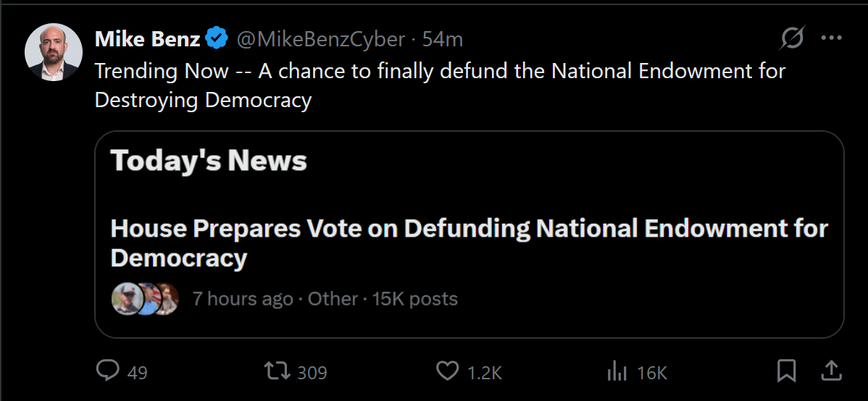
Task: Click the blue verified badge
Action: click(217, 39)
